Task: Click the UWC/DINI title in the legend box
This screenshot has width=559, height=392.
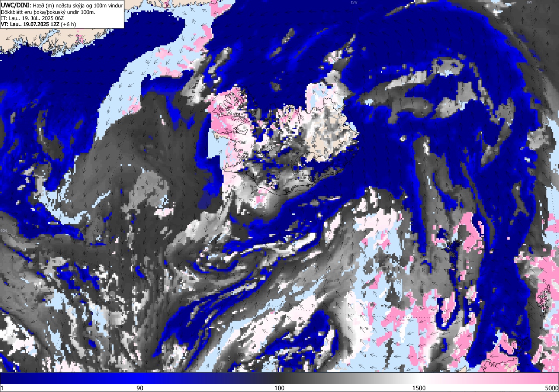Action: [x=15, y=5]
